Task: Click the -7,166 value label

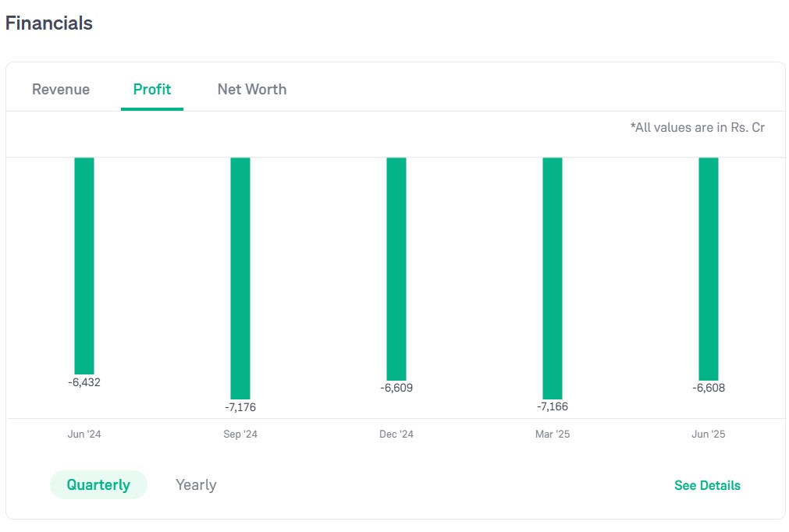Action: coord(553,407)
